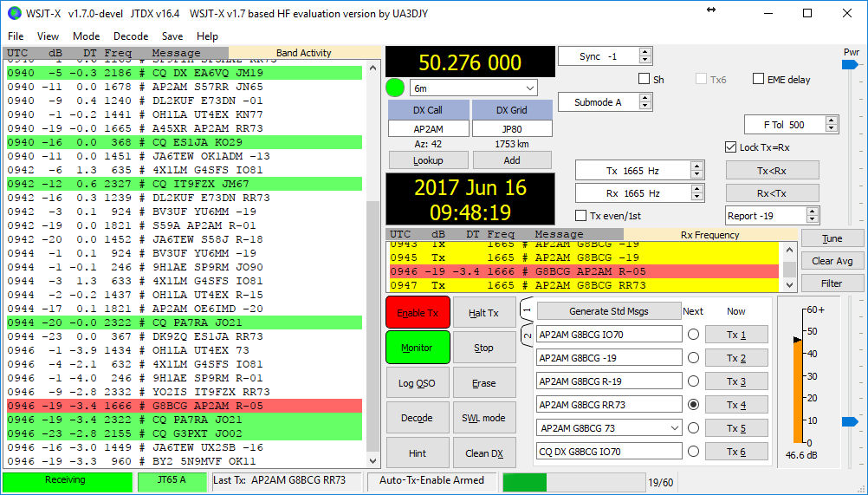Expand the AP2AM G8BCG 73 message dropdown
The height and width of the screenshot is (495, 868).
click(674, 428)
